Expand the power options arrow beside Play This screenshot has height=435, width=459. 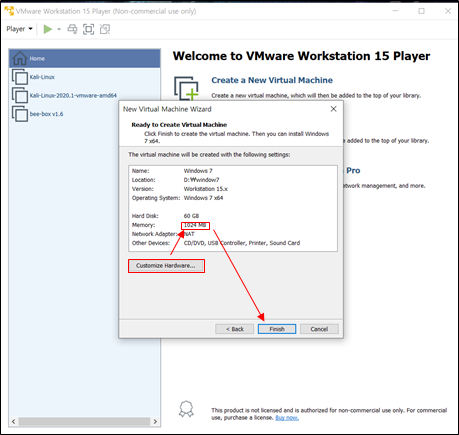click(x=59, y=29)
